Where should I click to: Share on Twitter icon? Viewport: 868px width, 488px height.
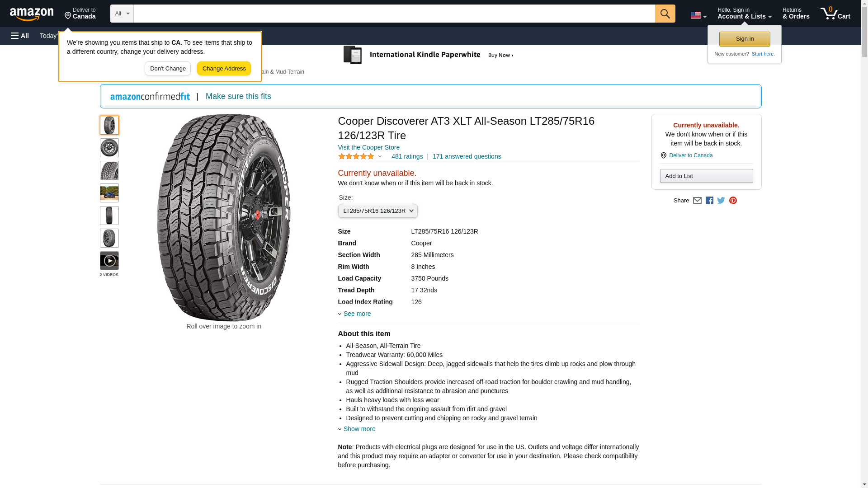721,201
